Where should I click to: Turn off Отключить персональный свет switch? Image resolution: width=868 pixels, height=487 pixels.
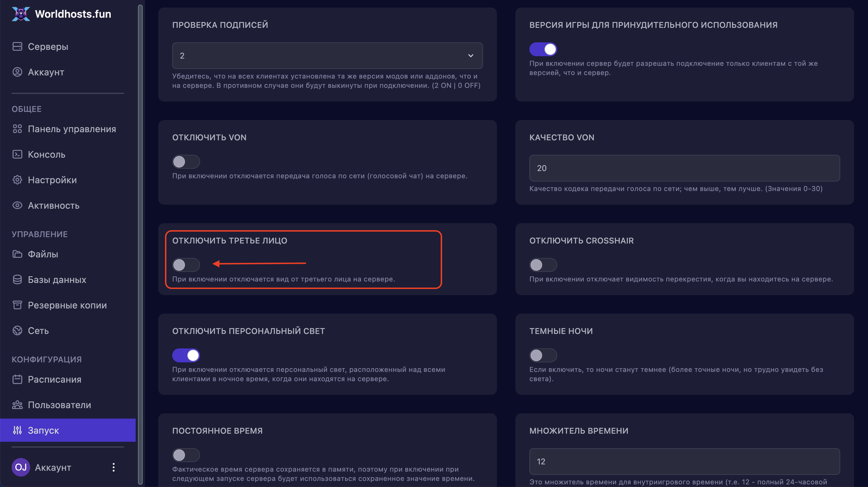[x=186, y=355]
